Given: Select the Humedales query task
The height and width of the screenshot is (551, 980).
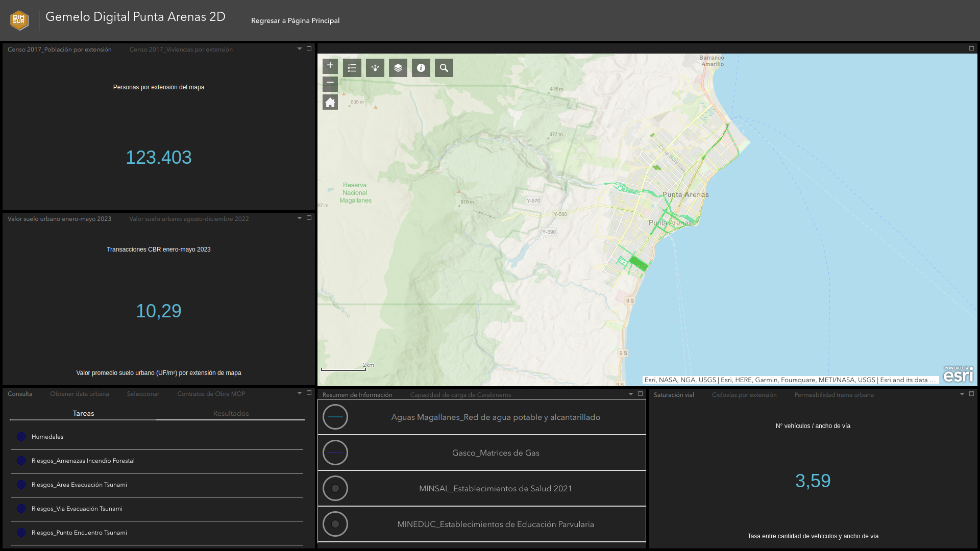Looking at the screenshot, I should click(x=47, y=437).
